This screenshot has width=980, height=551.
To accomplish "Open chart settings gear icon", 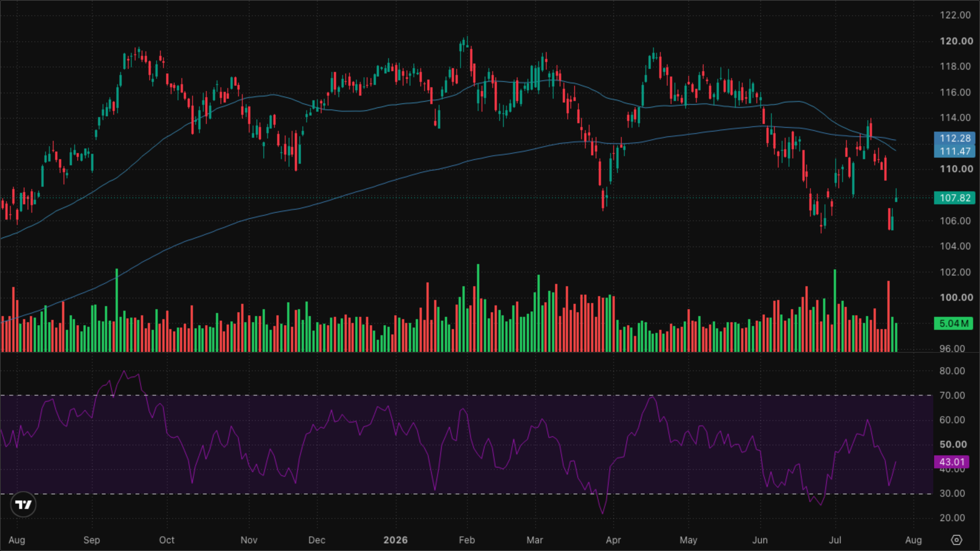I will [x=956, y=540].
